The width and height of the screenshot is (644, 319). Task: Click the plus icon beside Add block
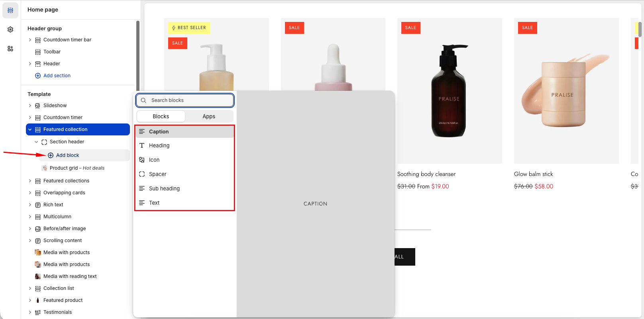[x=51, y=155]
